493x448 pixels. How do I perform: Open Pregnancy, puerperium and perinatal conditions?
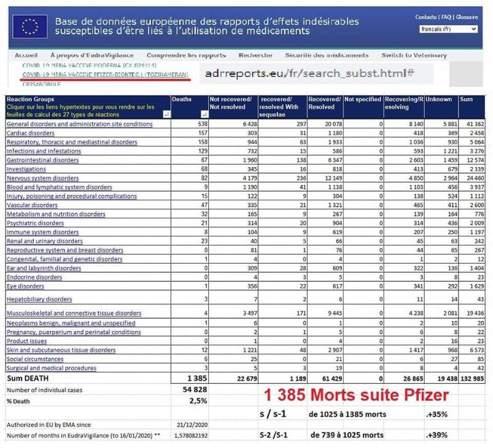[74, 332]
